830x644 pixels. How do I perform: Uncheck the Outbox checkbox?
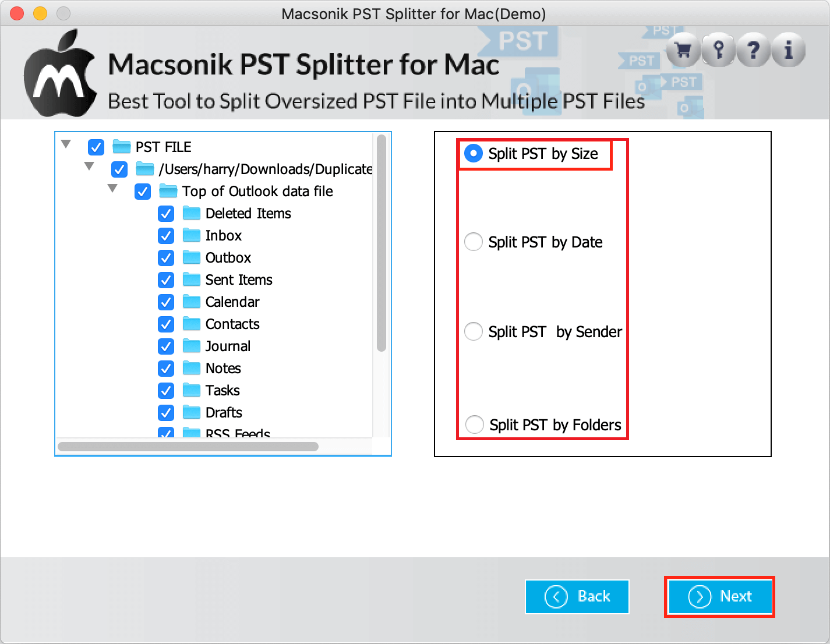click(166, 258)
